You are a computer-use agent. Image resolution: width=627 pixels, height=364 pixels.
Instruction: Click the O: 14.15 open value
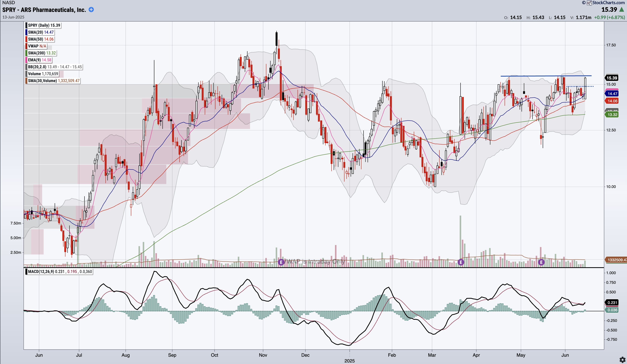tap(513, 18)
